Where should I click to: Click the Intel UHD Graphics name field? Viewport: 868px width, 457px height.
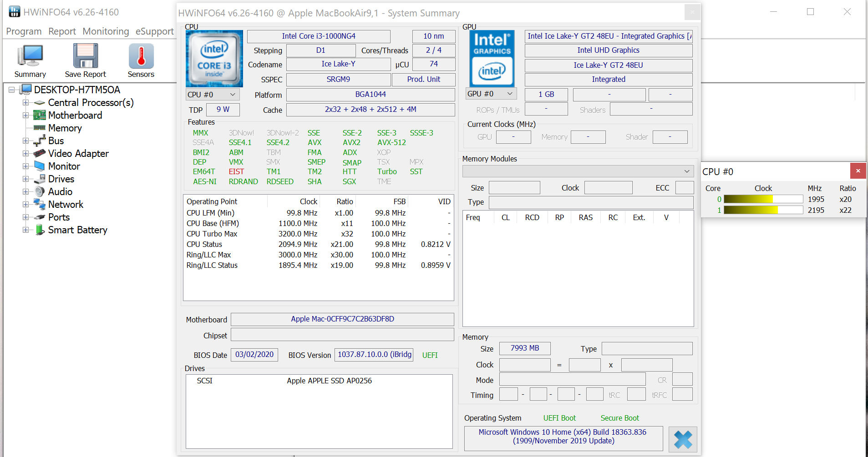coord(609,50)
